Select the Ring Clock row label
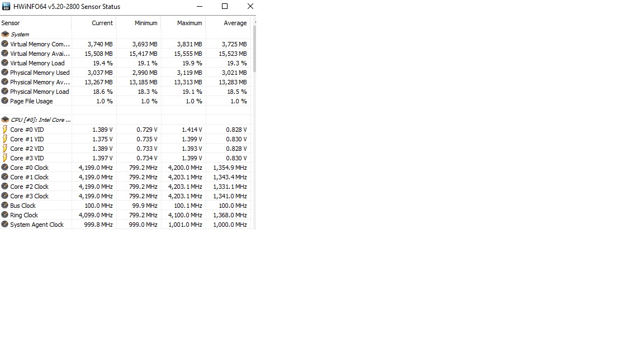 (x=24, y=215)
